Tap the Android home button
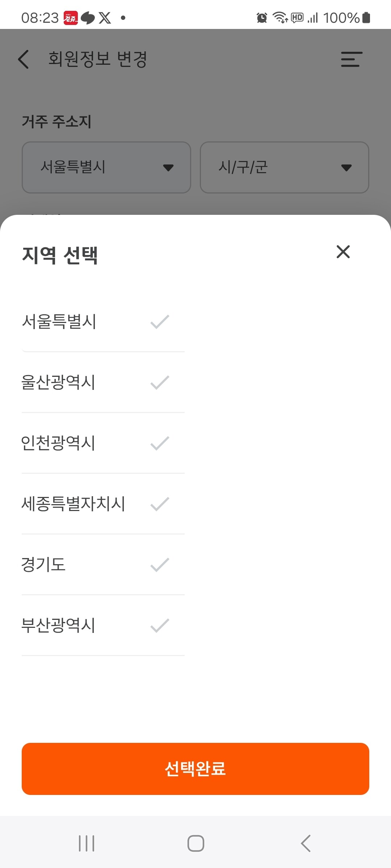Image resolution: width=391 pixels, height=868 pixels. 195,843
